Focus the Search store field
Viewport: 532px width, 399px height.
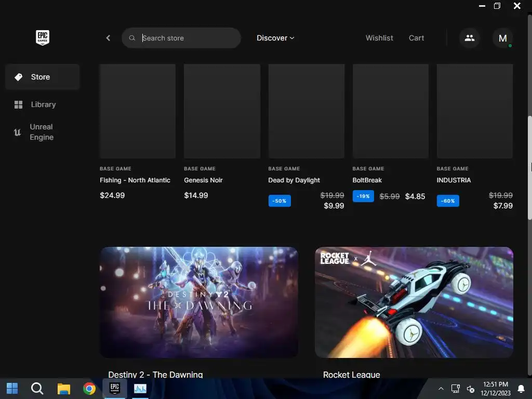coord(181,38)
